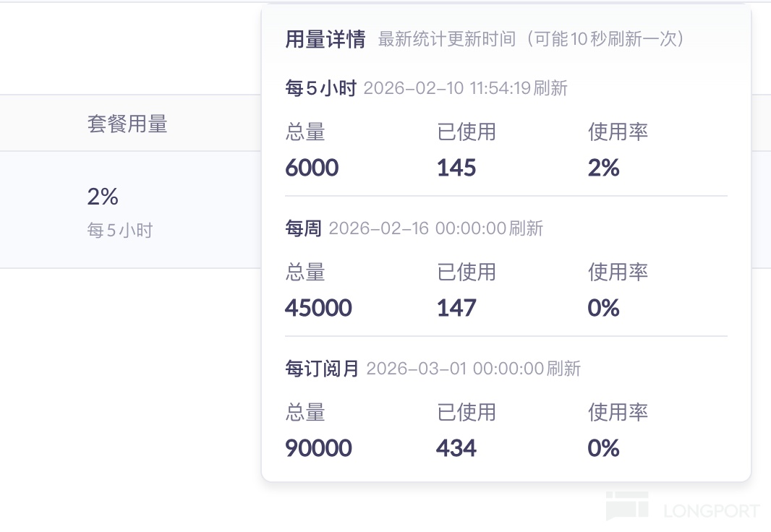Click the 45000 weekly total value
This screenshot has height=532, width=771.
tap(318, 309)
